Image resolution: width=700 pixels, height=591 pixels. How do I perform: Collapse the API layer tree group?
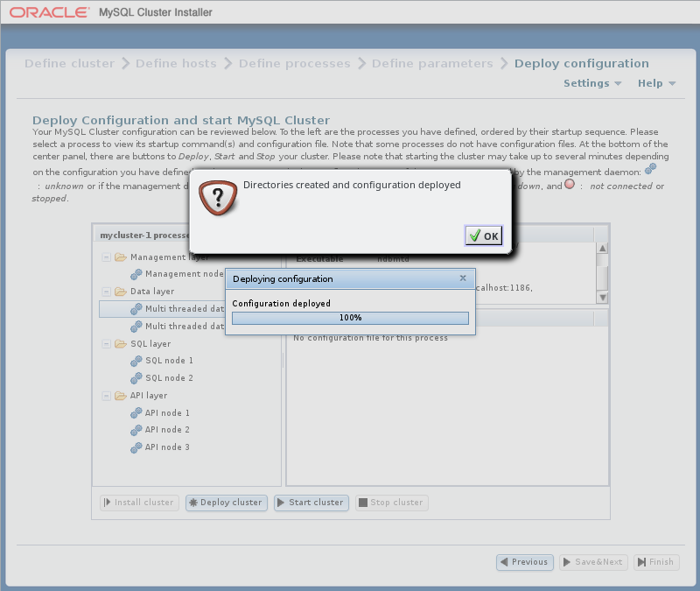pos(107,396)
